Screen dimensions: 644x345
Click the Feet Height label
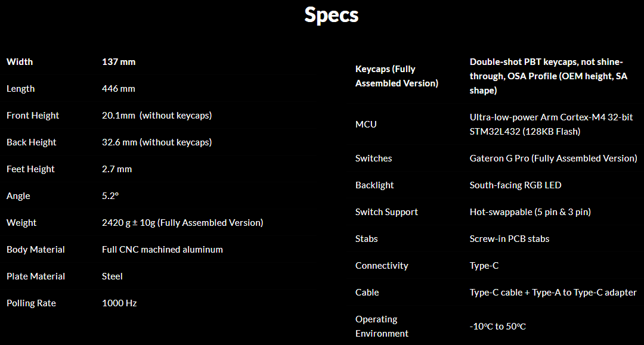click(x=30, y=169)
